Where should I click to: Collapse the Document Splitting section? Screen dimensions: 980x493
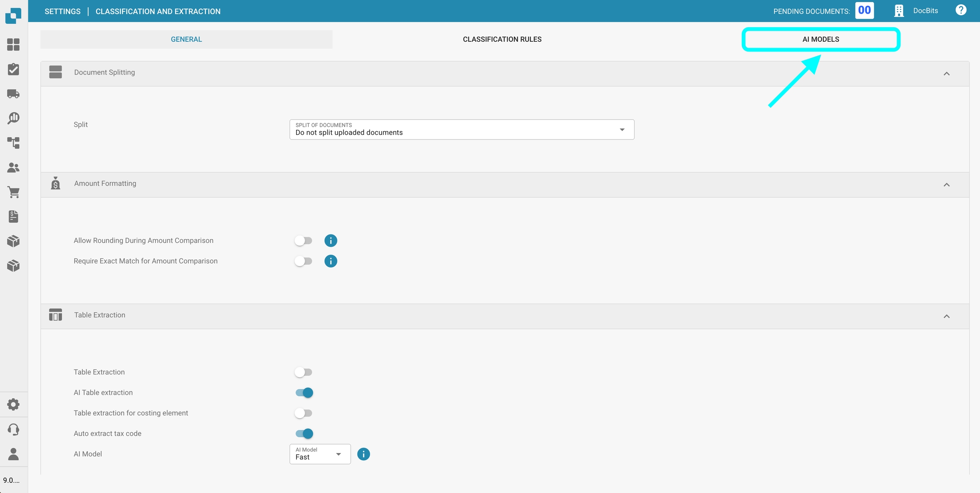tap(946, 74)
